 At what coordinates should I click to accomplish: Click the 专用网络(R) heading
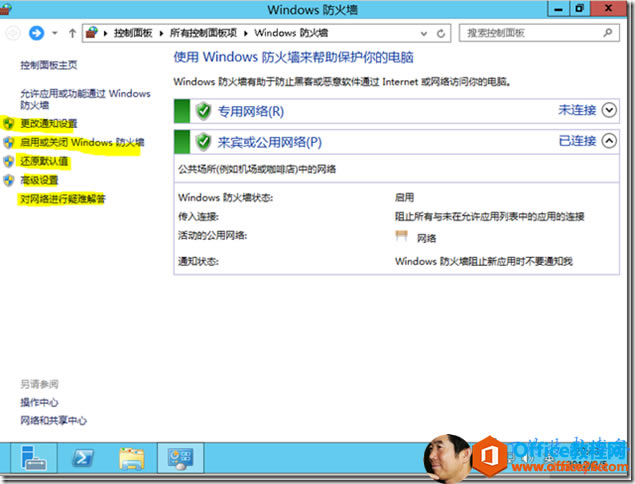(251, 111)
